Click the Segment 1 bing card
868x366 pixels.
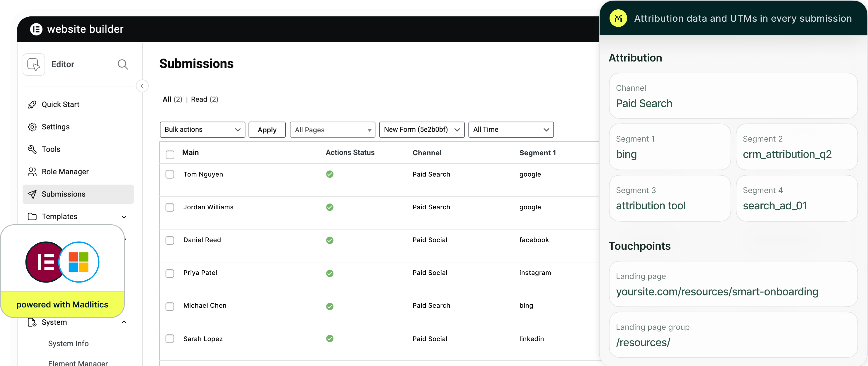(670, 147)
